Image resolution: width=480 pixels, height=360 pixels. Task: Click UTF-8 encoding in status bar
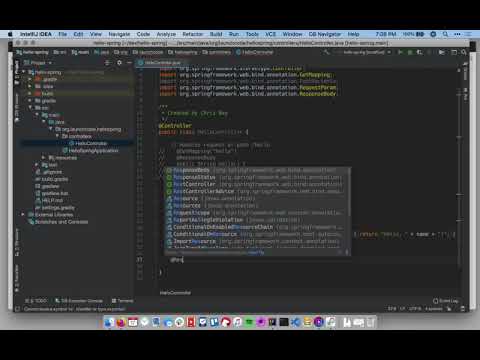(x=415, y=309)
